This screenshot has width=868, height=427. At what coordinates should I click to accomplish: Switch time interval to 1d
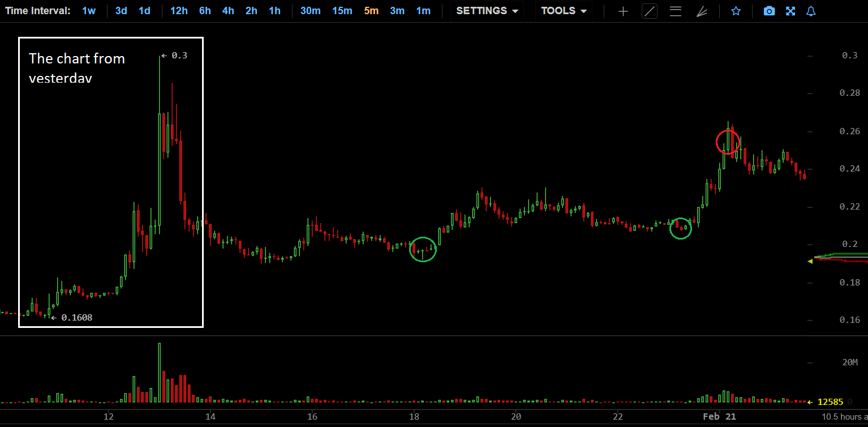145,11
